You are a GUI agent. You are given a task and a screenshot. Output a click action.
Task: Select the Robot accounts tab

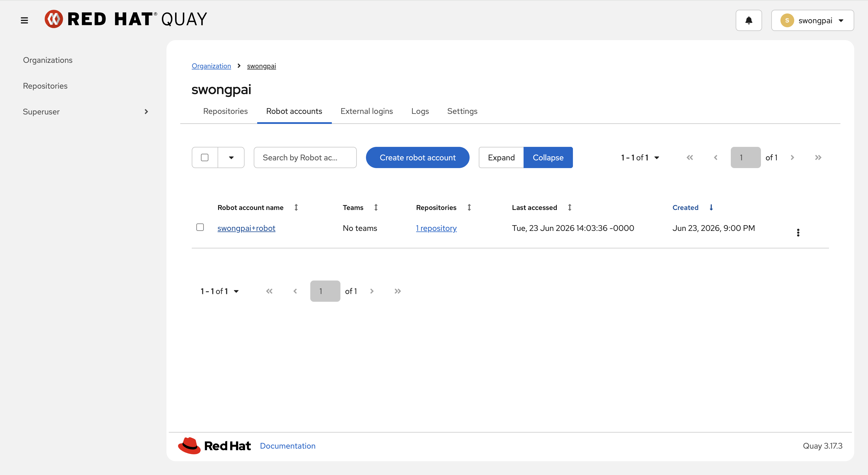click(x=294, y=111)
